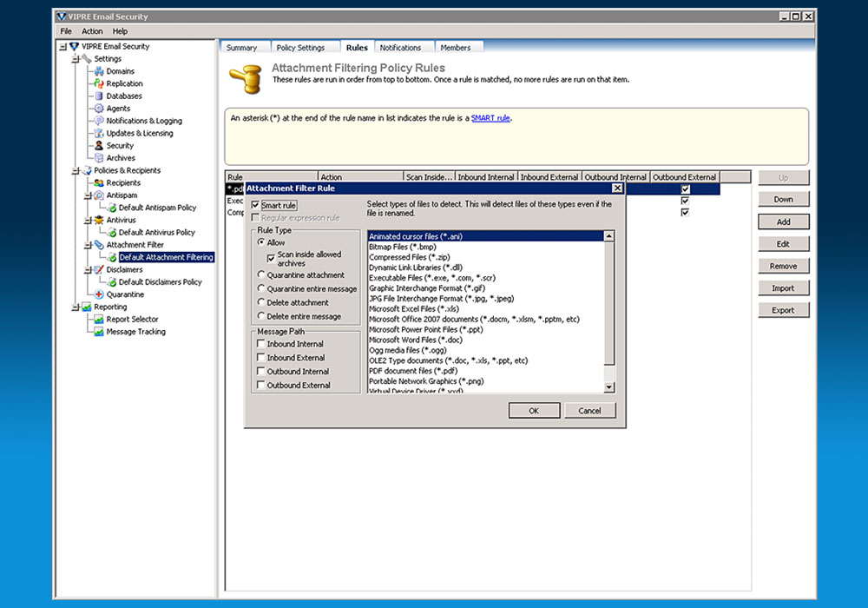Click the file types list scroll-down arrow

(609, 387)
